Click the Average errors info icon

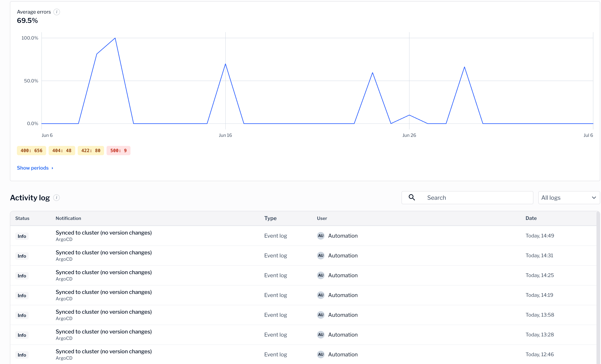pyautogui.click(x=57, y=12)
